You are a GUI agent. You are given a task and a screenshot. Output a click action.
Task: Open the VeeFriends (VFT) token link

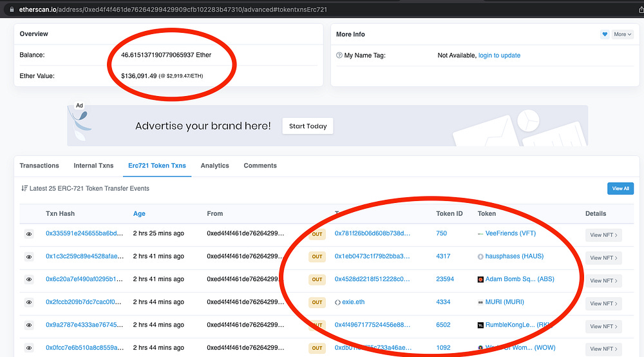click(x=511, y=233)
